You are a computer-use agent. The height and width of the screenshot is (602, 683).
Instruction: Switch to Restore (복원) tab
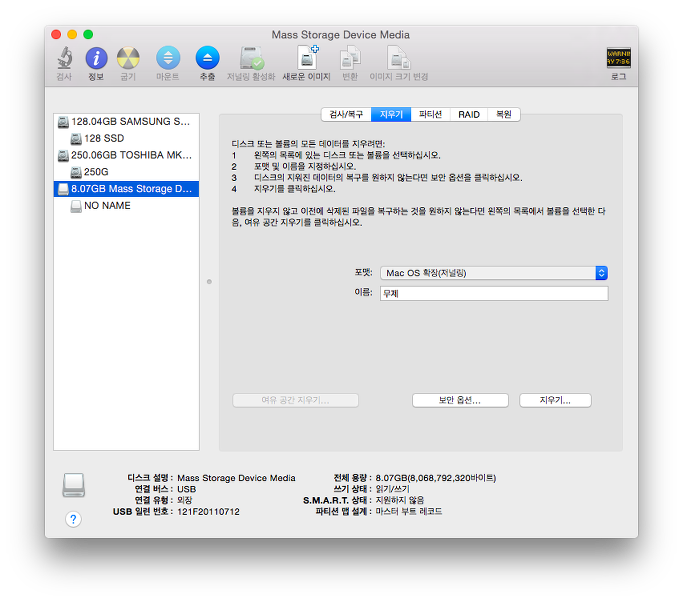(504, 115)
